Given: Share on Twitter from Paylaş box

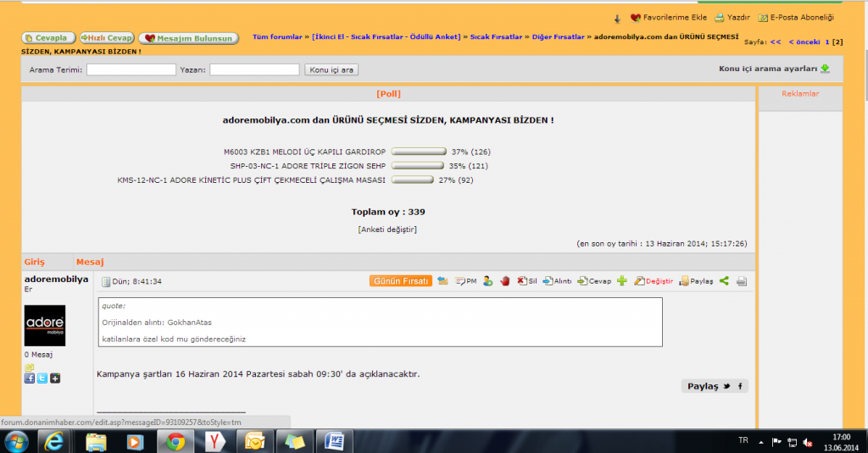Looking at the screenshot, I should coord(726,386).
